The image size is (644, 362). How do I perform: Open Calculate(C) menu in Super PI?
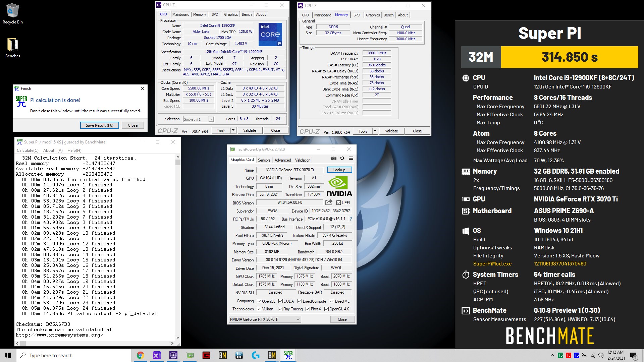(x=28, y=150)
